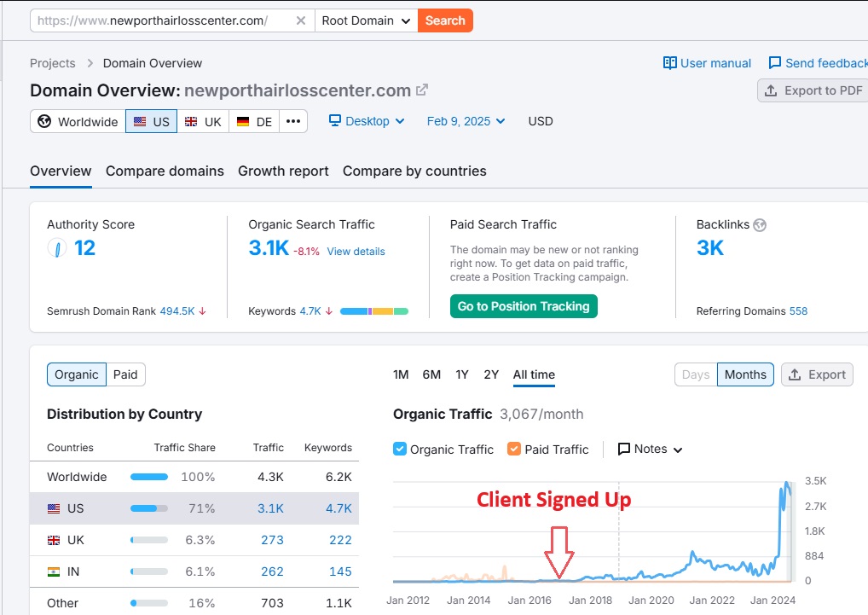Select the 1Y time range
The width and height of the screenshot is (868, 615).
(462, 374)
